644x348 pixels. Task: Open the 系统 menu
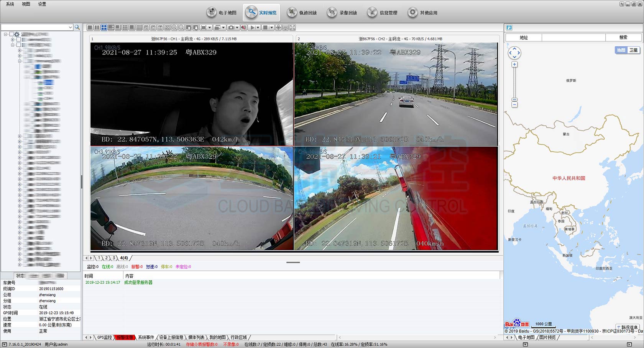click(x=10, y=4)
